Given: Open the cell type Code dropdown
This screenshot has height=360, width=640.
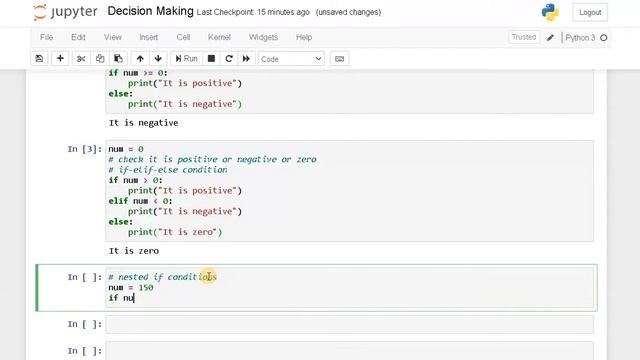Looking at the screenshot, I should coord(291,59).
